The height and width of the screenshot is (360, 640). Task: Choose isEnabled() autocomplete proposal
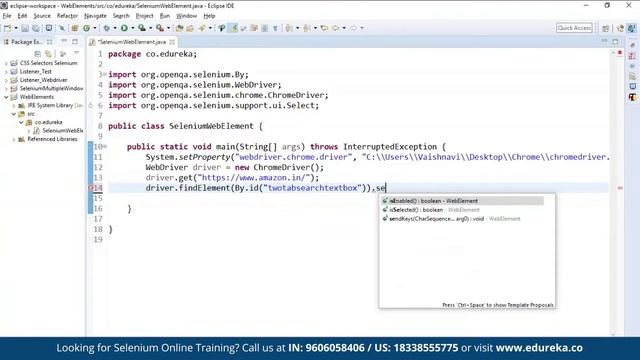point(462,201)
